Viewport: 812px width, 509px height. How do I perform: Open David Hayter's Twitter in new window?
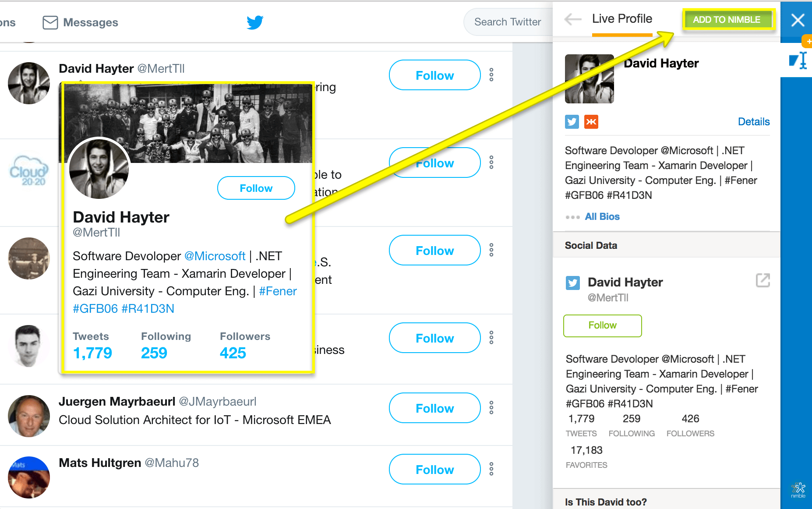pos(763,280)
